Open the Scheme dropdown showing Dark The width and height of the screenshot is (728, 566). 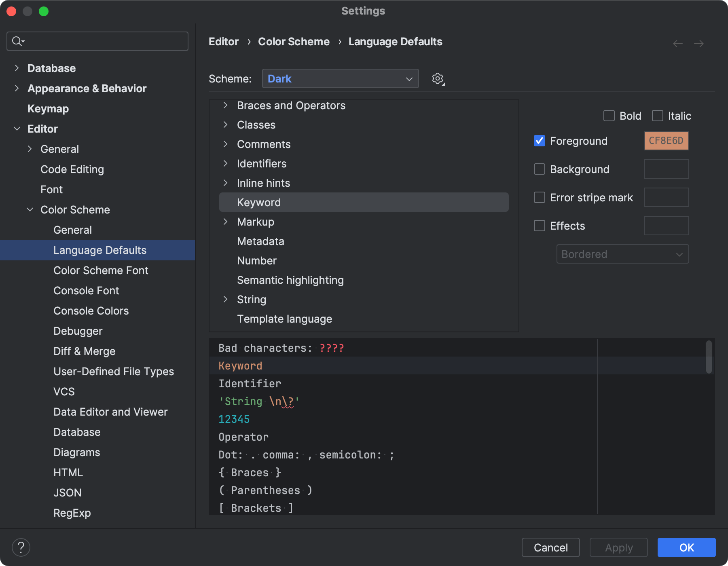(x=340, y=78)
